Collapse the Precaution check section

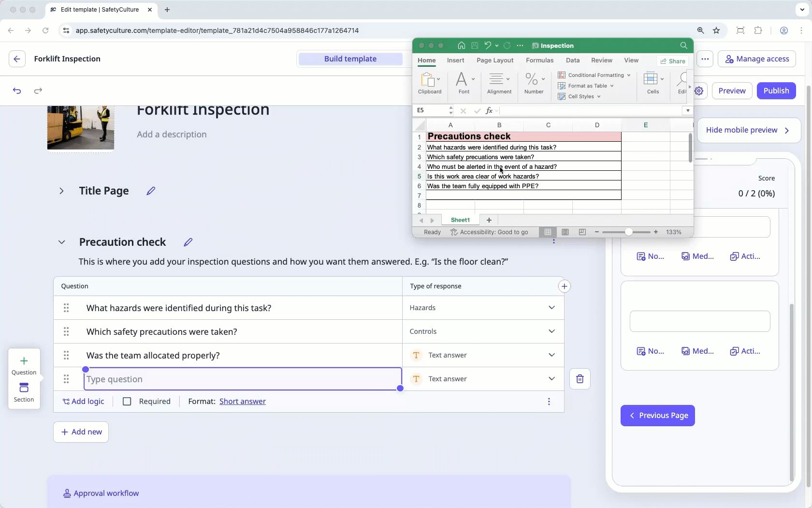click(61, 242)
